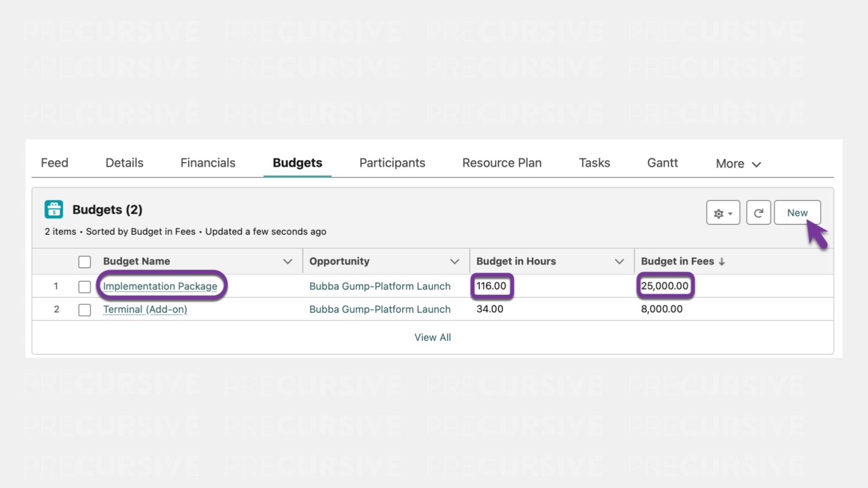Image resolution: width=868 pixels, height=488 pixels.
Task: Open the More tabs dropdown
Action: pos(738,164)
